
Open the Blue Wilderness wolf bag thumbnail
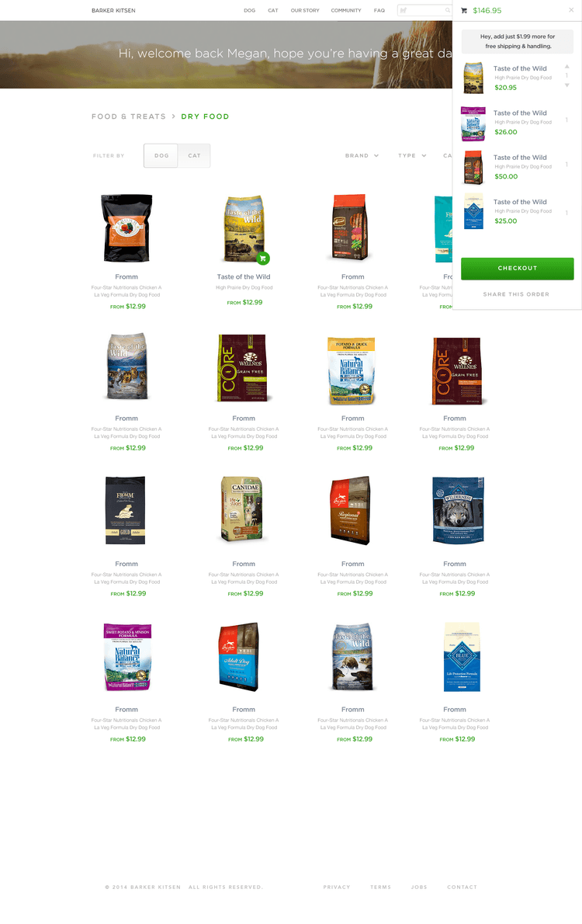458,509
